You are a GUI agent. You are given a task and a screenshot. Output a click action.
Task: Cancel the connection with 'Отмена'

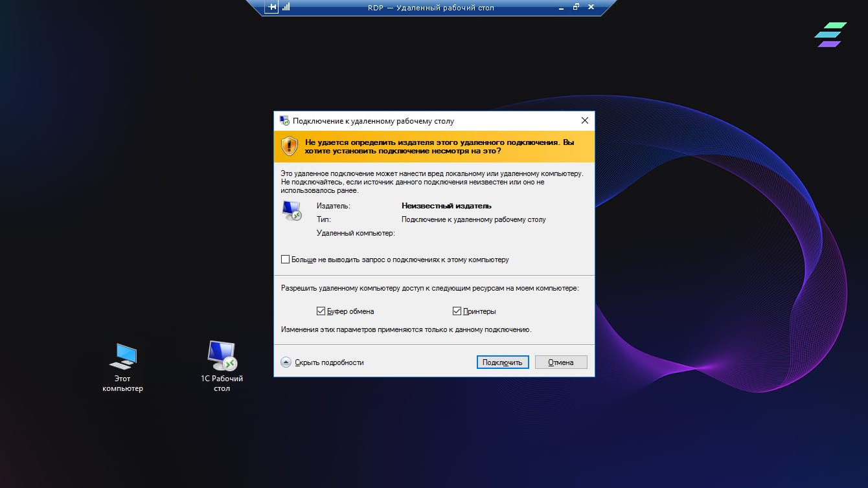pyautogui.click(x=560, y=362)
